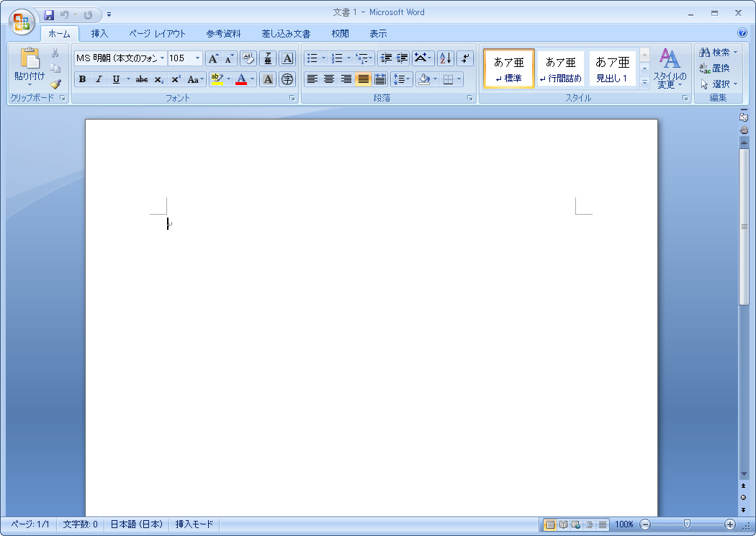This screenshot has height=536, width=756.
Task: Toggle character shading button
Action: [268, 79]
